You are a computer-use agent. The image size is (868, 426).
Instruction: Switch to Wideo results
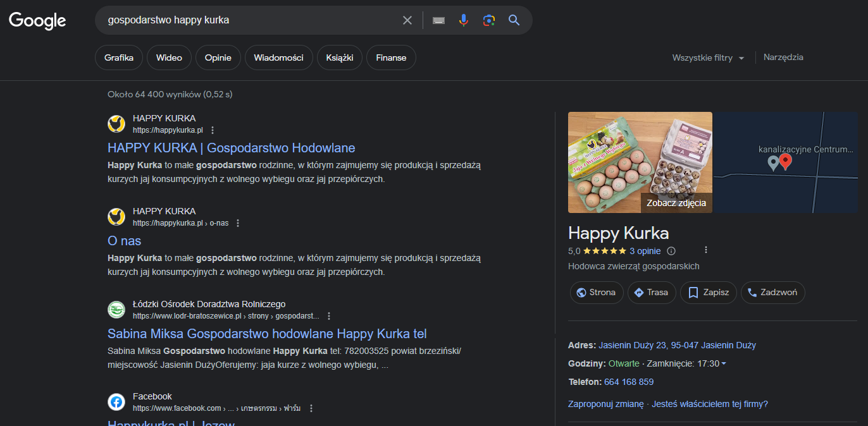[169, 58]
